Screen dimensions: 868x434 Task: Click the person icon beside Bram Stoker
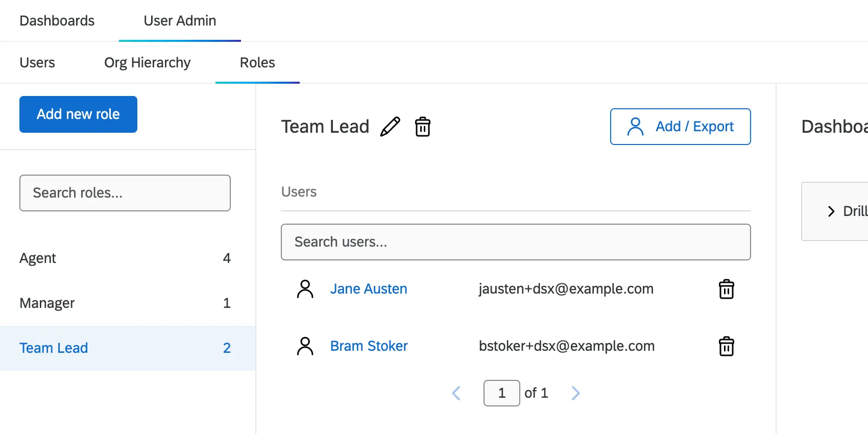pyautogui.click(x=305, y=346)
